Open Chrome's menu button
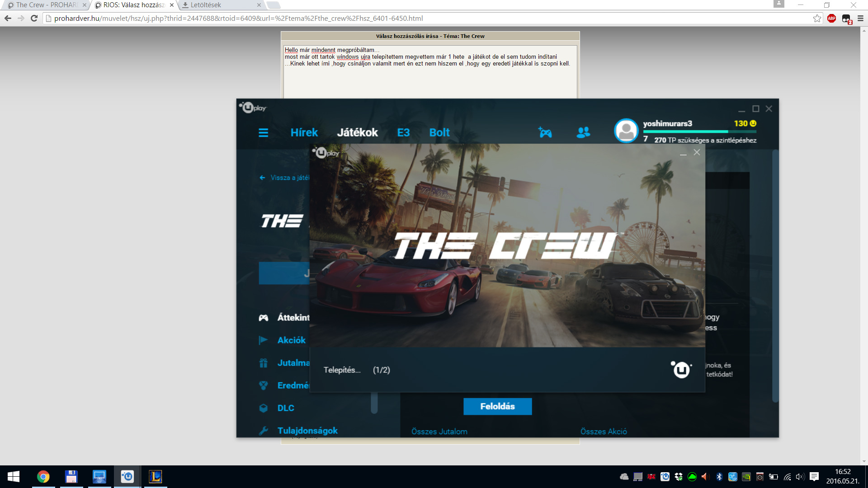Viewport: 868px width, 488px height. click(x=860, y=19)
